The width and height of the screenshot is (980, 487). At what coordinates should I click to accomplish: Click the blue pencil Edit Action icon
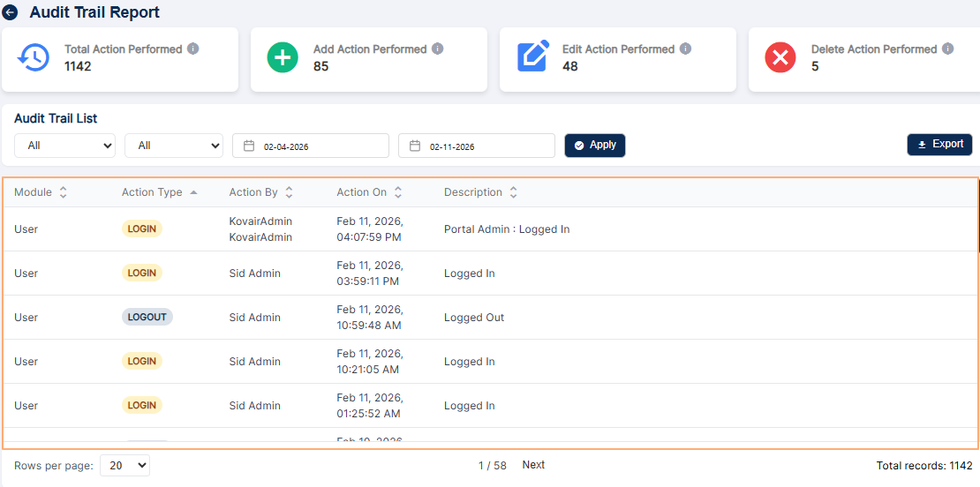532,57
